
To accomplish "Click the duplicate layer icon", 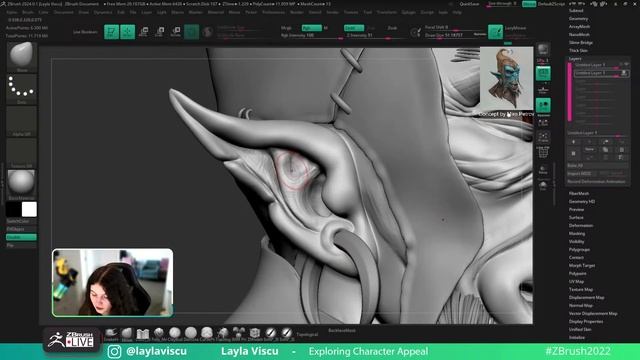I will tap(606, 149).
